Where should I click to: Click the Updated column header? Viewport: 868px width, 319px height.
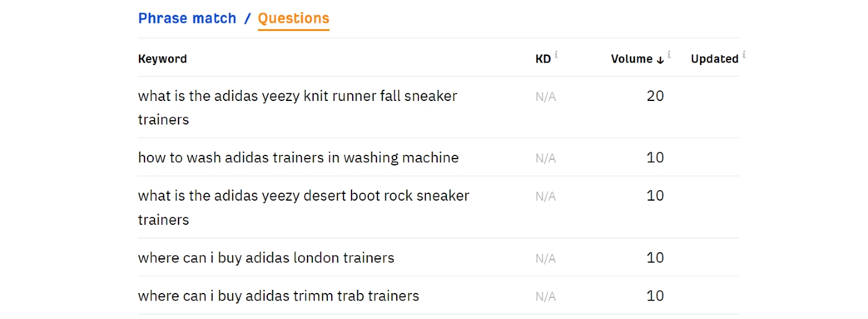(x=714, y=59)
